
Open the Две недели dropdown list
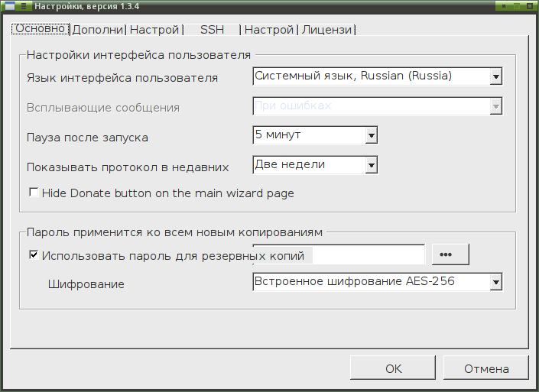[315, 165]
